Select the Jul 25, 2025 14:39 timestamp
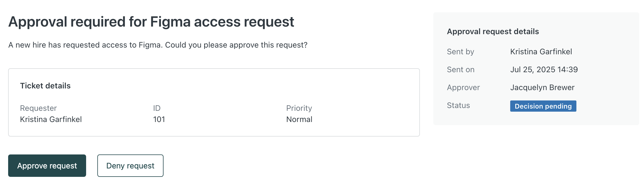The width and height of the screenshot is (644, 183). click(x=544, y=69)
